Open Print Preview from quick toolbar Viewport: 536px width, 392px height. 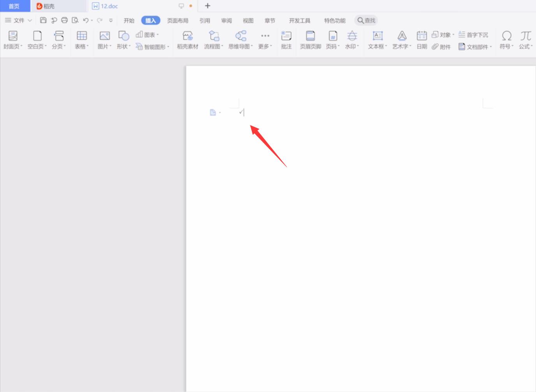[75, 20]
